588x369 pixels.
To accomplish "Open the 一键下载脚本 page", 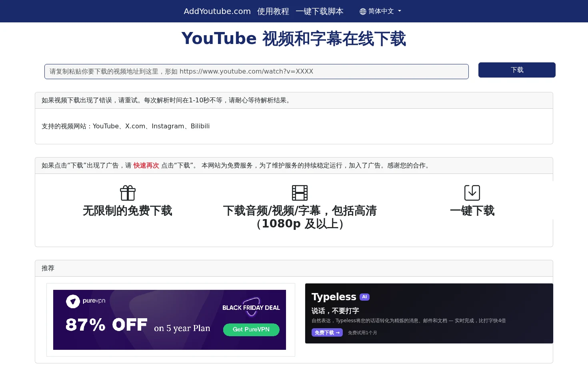I will click(320, 11).
